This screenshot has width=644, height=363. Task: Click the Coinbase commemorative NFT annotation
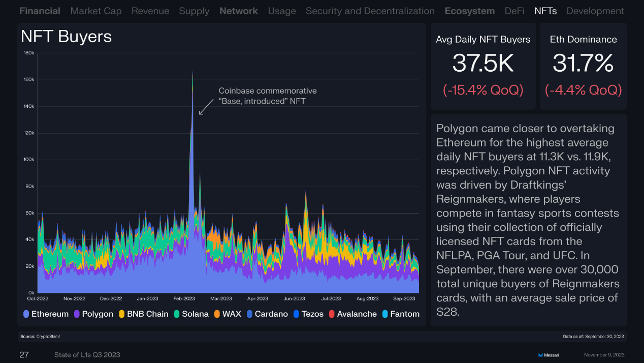(x=268, y=96)
